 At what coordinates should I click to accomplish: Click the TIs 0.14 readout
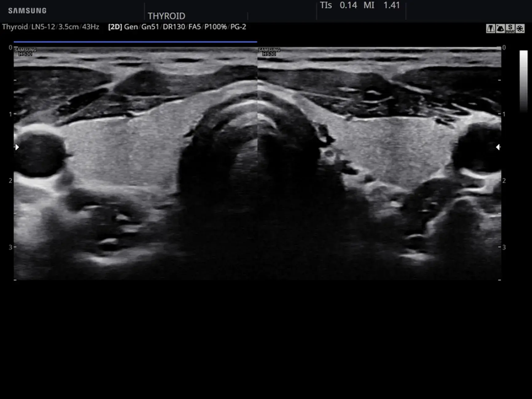point(338,5)
